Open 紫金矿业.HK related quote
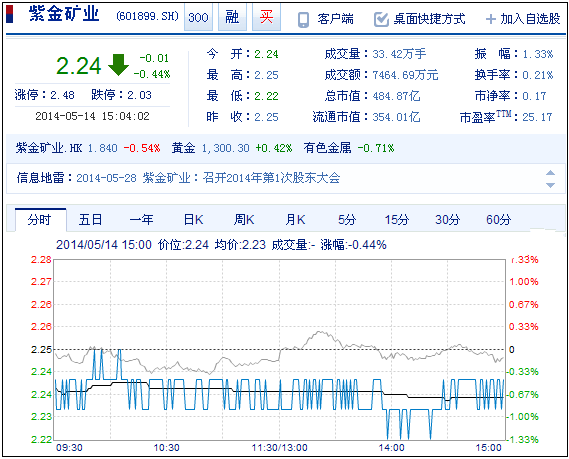The image size is (569, 459). tap(49, 148)
